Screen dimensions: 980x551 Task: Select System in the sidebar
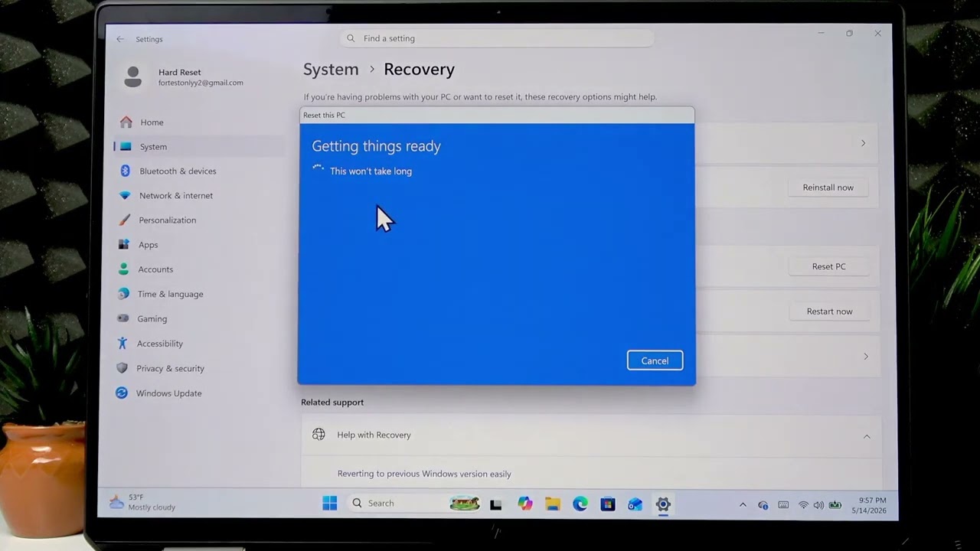coord(199,147)
